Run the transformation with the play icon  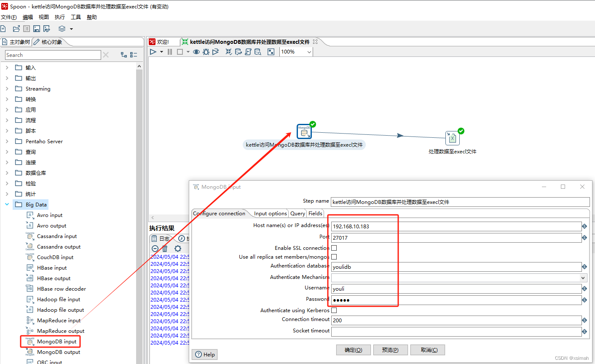153,52
